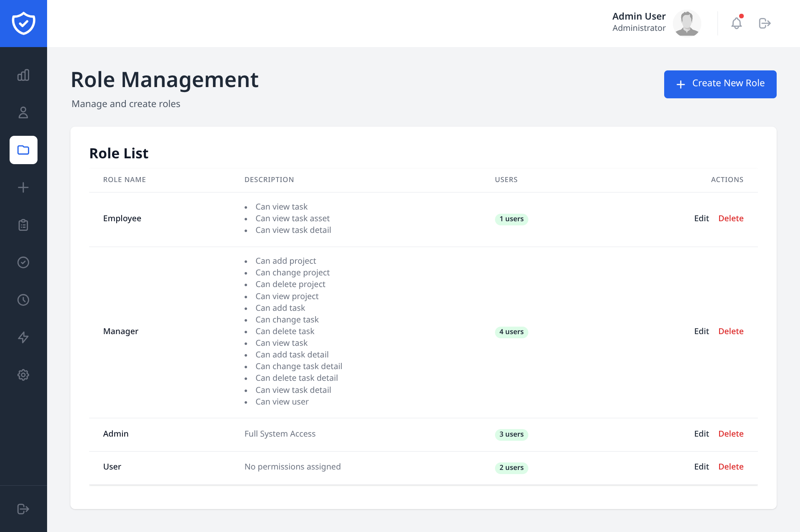Edit the Manager role
800x532 pixels.
[x=702, y=331]
